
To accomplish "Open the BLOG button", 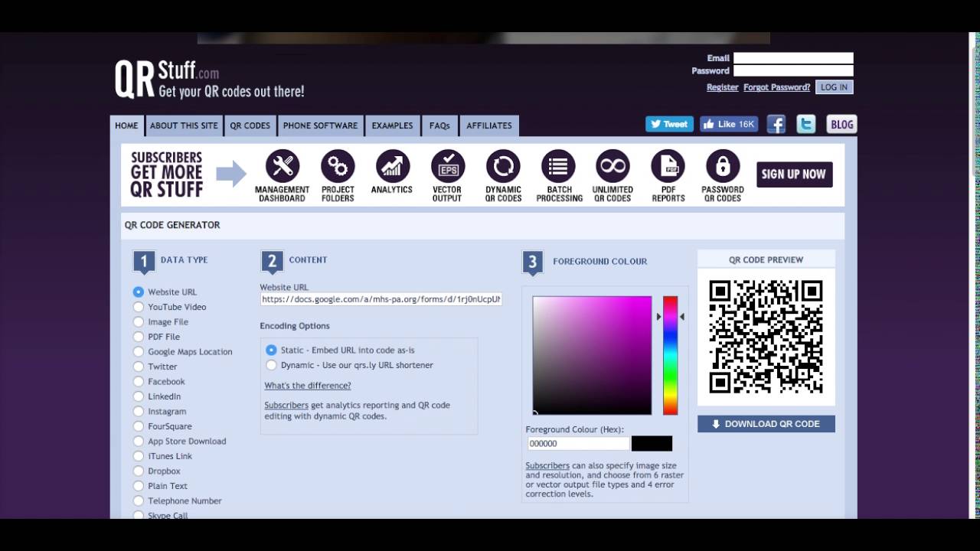I will [841, 125].
